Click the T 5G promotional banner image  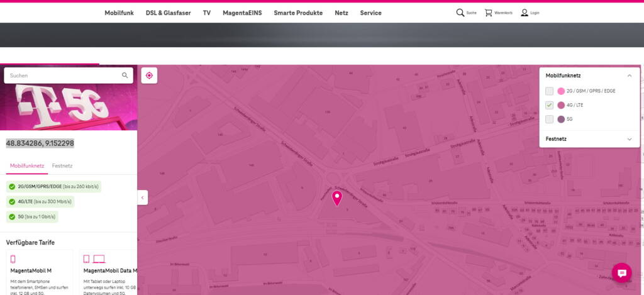tap(69, 107)
